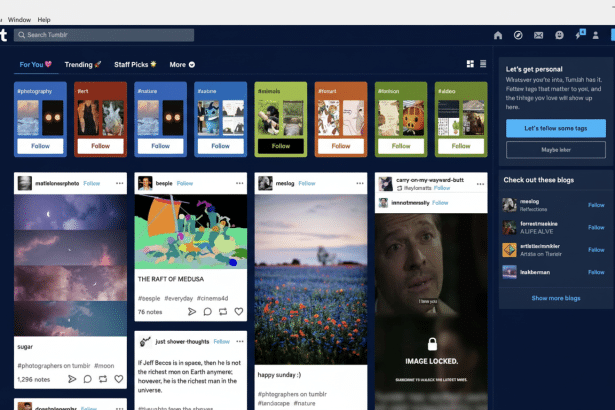This screenshot has height=410, width=615.
Task: Select the For You tab
Action: (35, 65)
